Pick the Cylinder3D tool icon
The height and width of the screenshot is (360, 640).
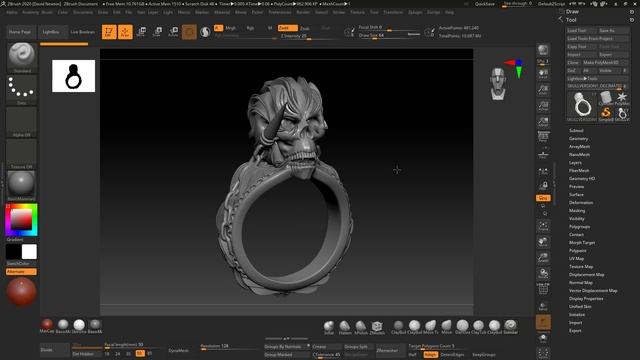coord(606,98)
